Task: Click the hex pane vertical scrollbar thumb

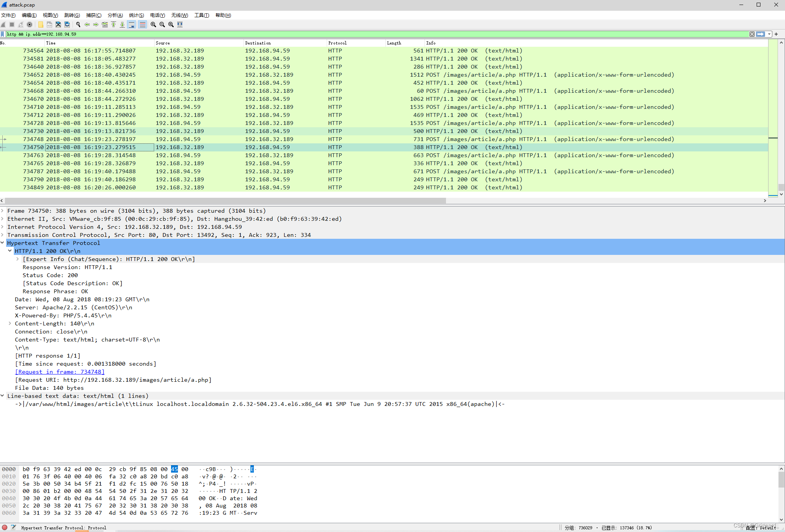Action: [781, 479]
